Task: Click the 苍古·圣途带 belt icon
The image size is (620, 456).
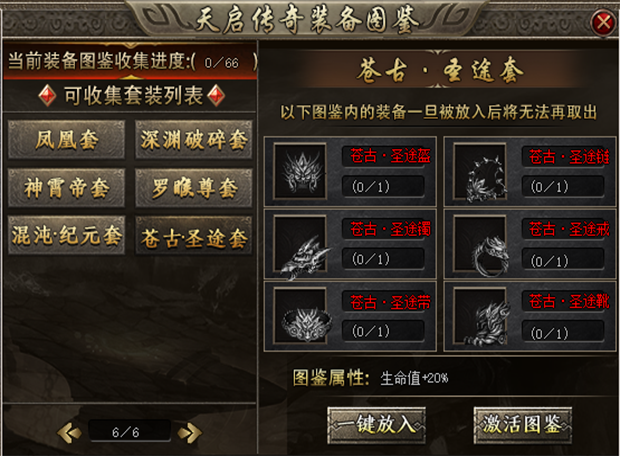Action: pos(300,316)
